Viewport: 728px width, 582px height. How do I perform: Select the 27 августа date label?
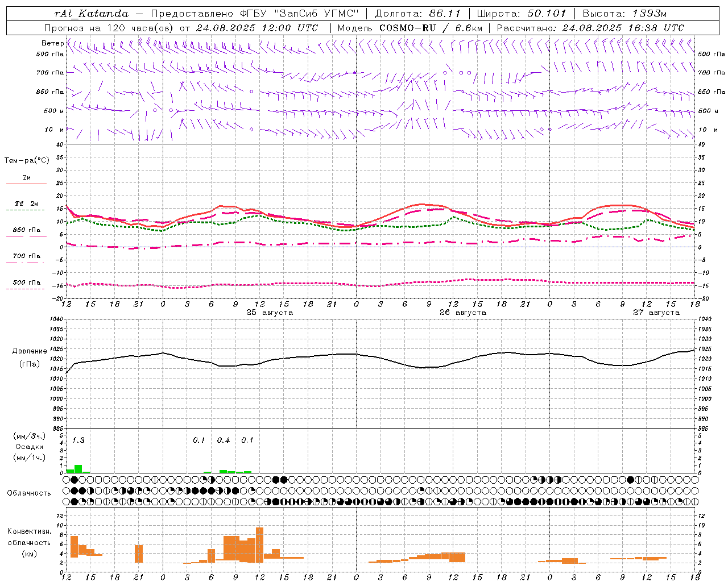(x=656, y=313)
